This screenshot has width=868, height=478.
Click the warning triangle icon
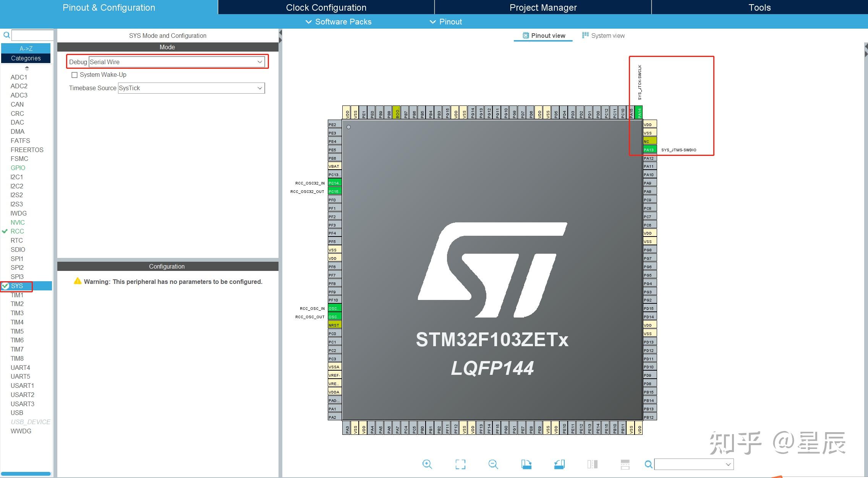pos(78,281)
